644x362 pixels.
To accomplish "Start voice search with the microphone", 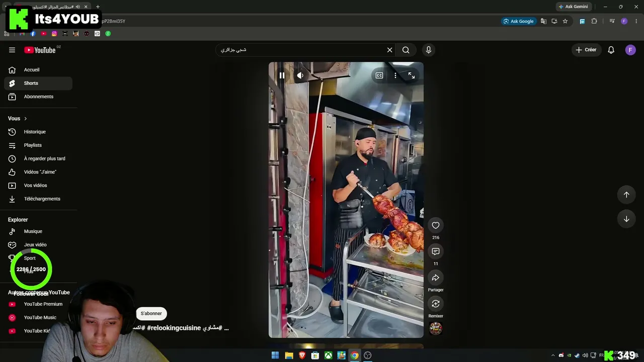I will click(x=429, y=50).
